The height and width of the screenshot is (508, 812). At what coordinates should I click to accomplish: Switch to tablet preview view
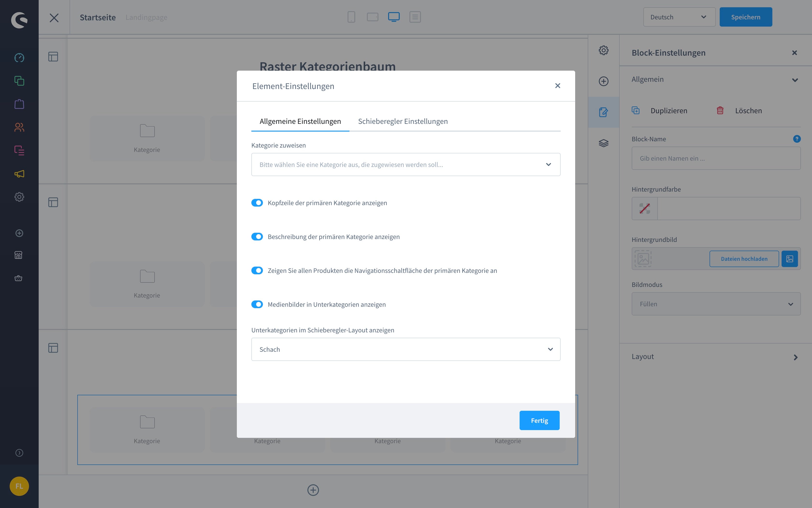(x=372, y=17)
